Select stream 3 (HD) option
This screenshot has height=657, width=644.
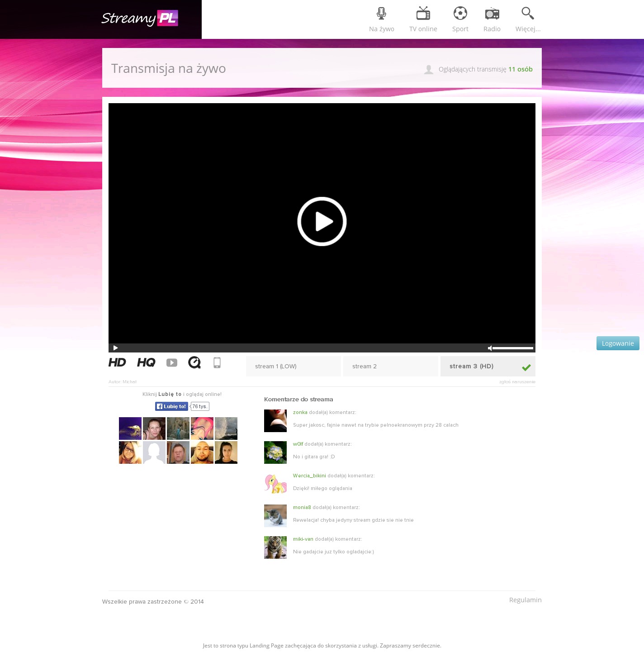pyautogui.click(x=488, y=367)
